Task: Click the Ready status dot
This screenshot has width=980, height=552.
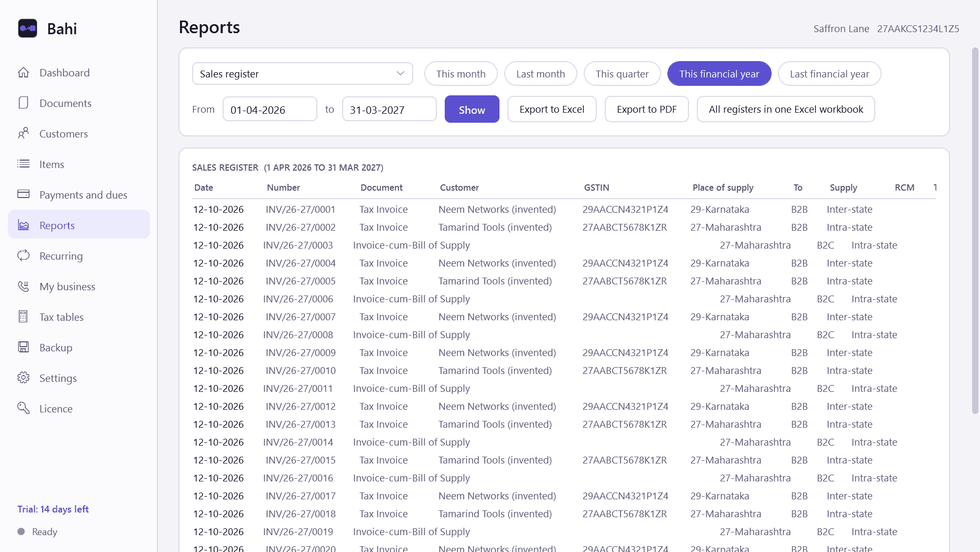Action: pyautogui.click(x=21, y=531)
